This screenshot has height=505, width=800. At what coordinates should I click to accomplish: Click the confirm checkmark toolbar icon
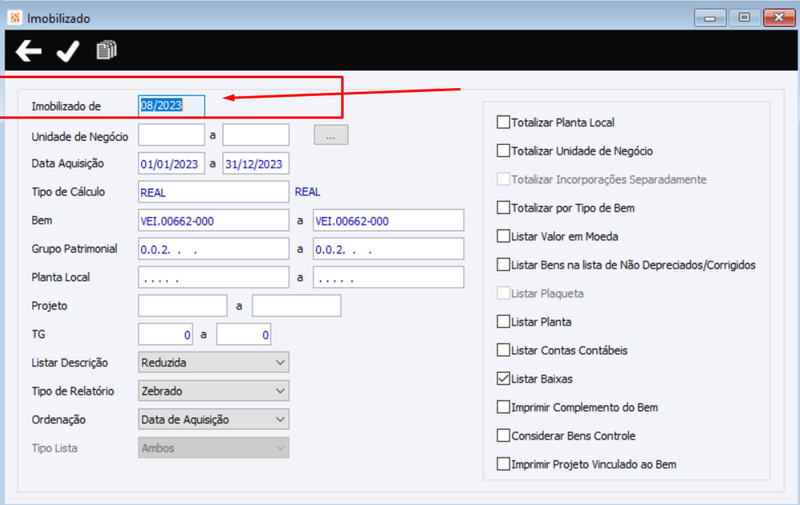pos(67,51)
